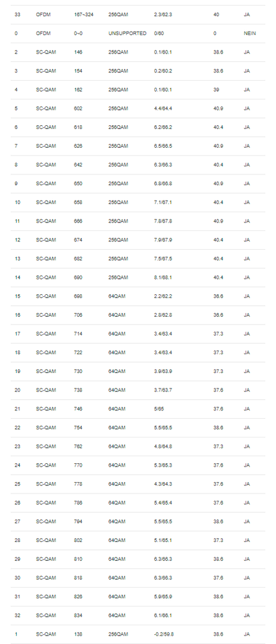This screenshot has width=276, height=644.
Task: Select frequency range 167~324 cell
Action: [x=84, y=14]
